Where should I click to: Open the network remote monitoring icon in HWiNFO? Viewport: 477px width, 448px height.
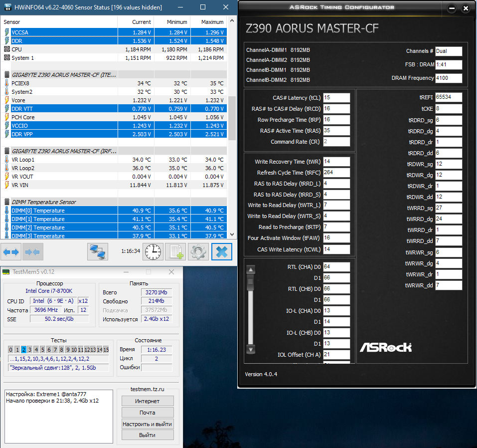tap(98, 252)
